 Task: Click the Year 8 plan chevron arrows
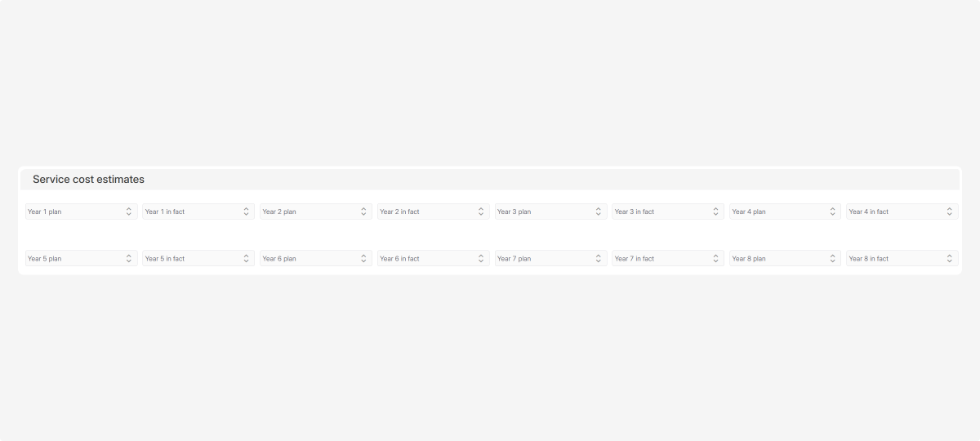tap(833, 258)
